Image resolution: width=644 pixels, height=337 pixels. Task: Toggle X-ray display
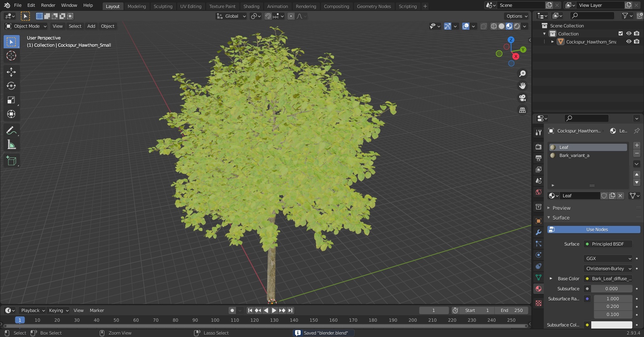[x=483, y=26]
